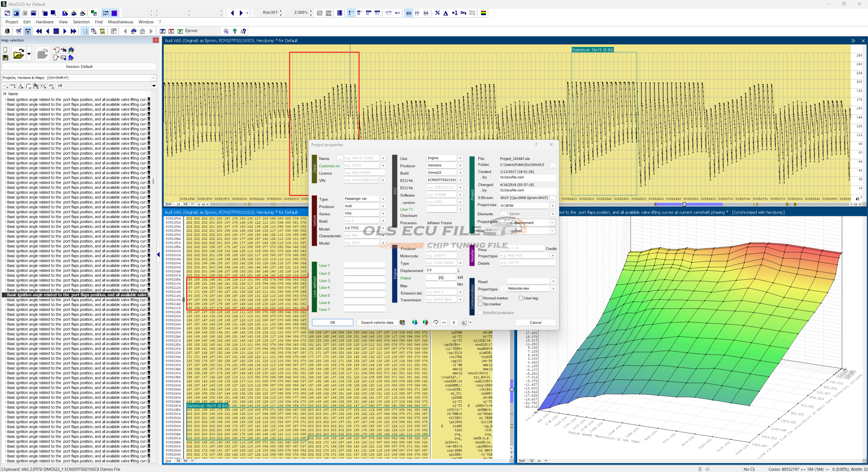Click the question mark help icon
Image resolution: width=868 pixels, height=472 pixels.
coord(235,31)
